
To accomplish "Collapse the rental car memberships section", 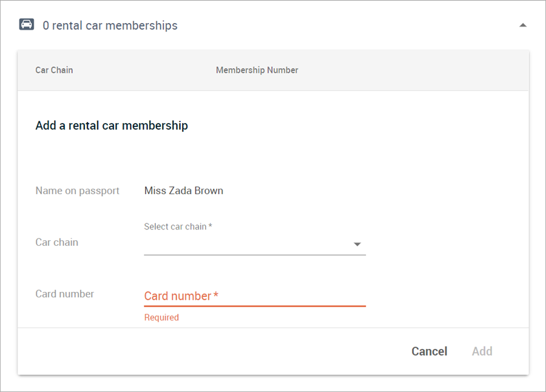I will [523, 25].
